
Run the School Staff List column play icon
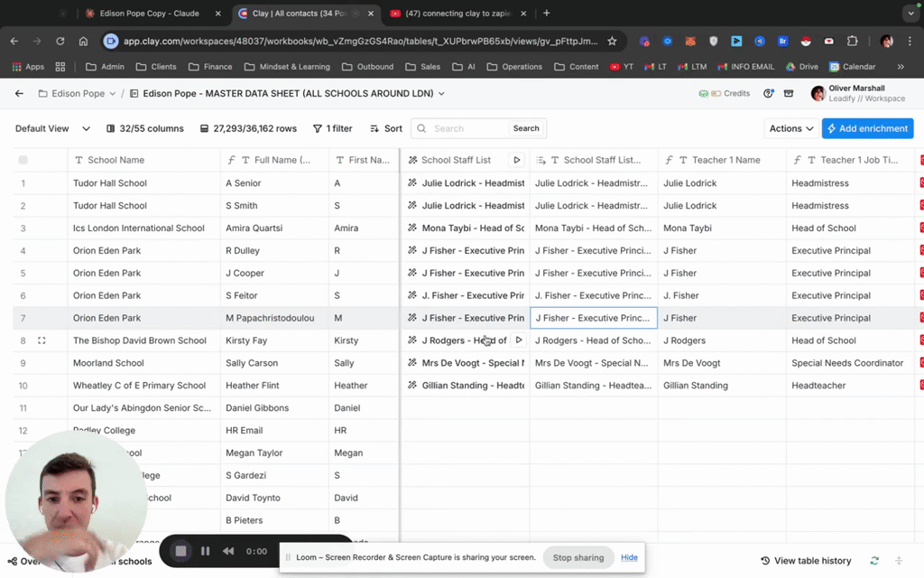[x=517, y=160]
